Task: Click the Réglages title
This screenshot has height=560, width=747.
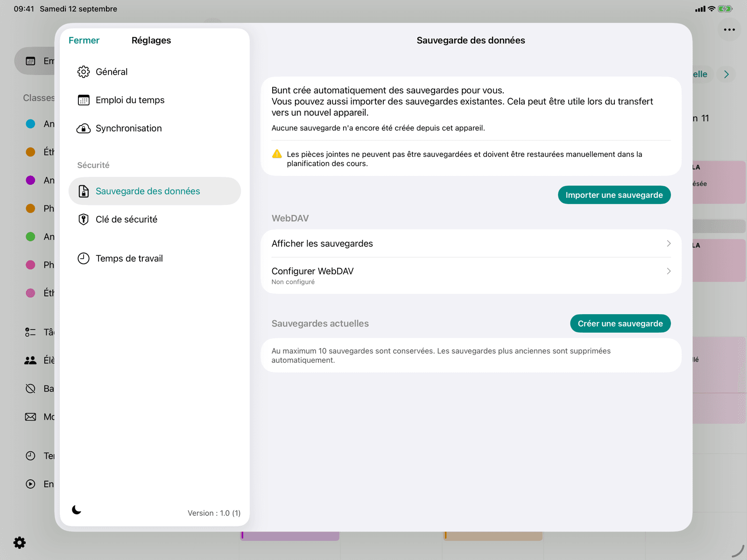Action: 151,41
